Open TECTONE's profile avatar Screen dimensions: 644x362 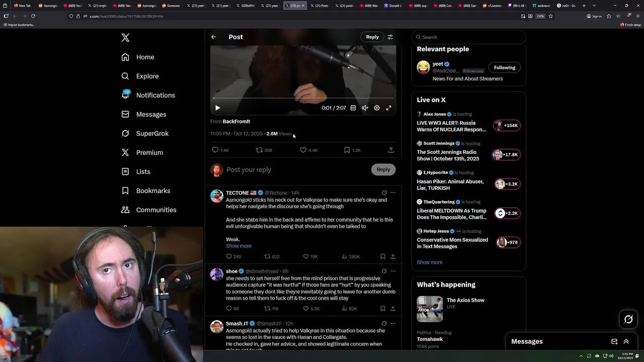[x=217, y=196]
